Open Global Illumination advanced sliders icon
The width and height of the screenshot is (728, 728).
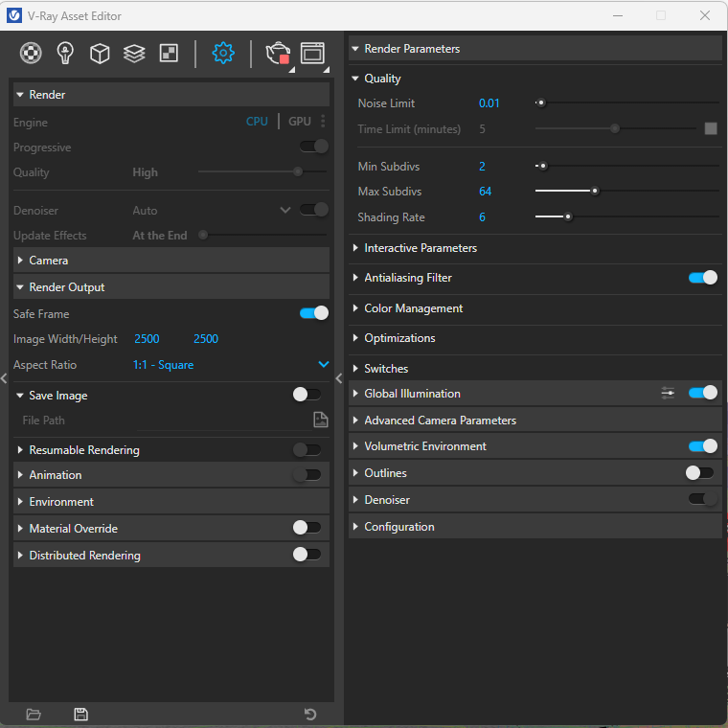pyautogui.click(x=668, y=394)
